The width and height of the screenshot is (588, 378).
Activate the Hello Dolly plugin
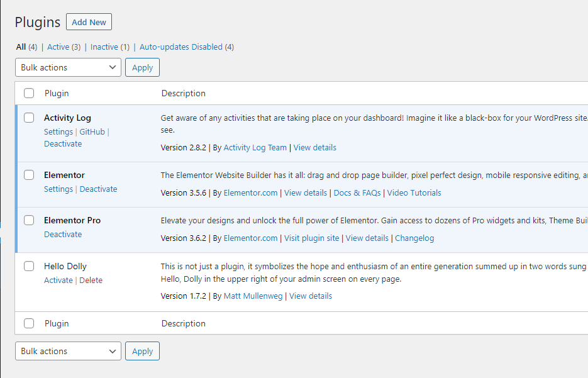(x=58, y=281)
